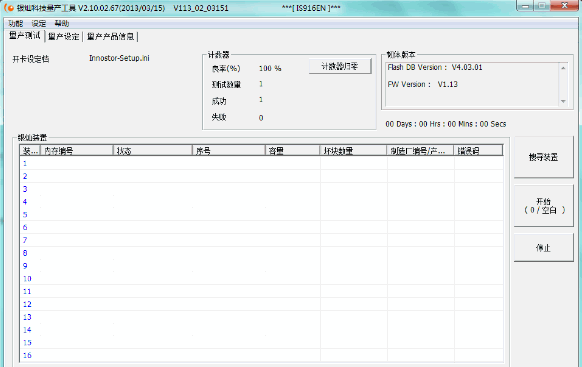This screenshot has height=367, width=582.
Task: Select device row 9 in the list
Action: point(262,266)
